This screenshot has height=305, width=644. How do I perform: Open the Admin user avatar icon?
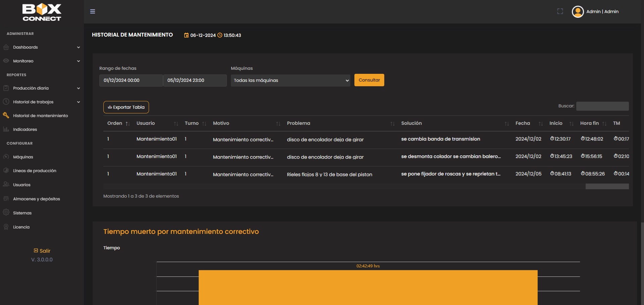578,12
